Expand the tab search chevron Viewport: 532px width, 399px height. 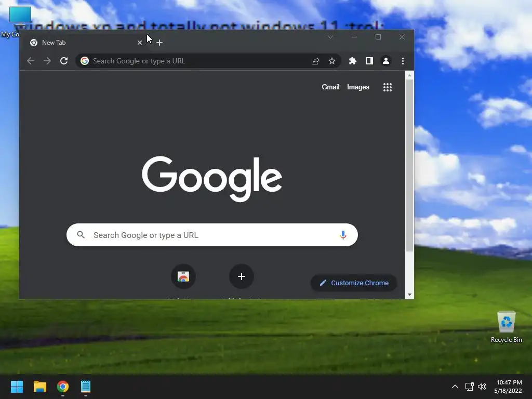tap(330, 37)
